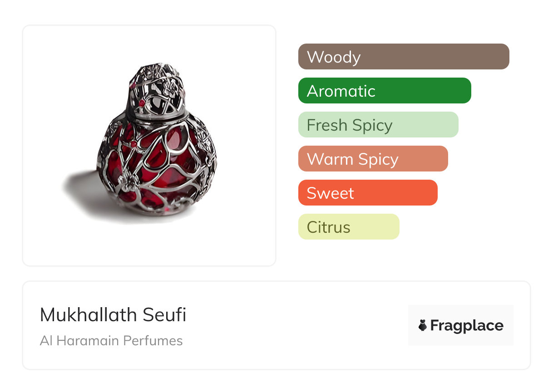Open the Fragplace wordmark link

(x=467, y=325)
